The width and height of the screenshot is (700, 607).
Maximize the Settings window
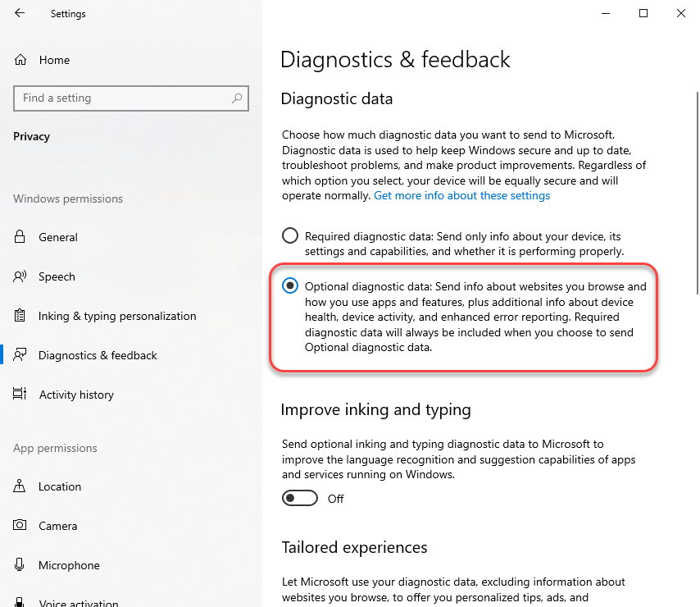(643, 13)
